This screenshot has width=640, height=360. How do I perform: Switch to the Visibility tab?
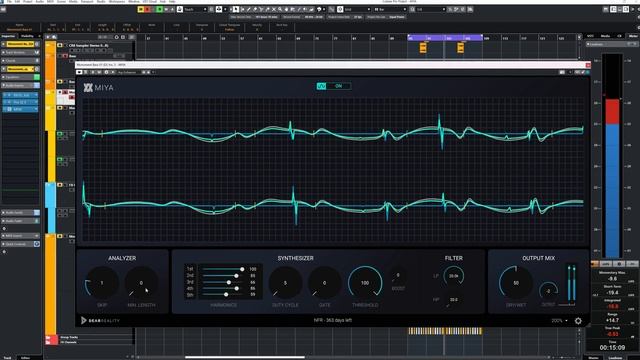coord(27,36)
